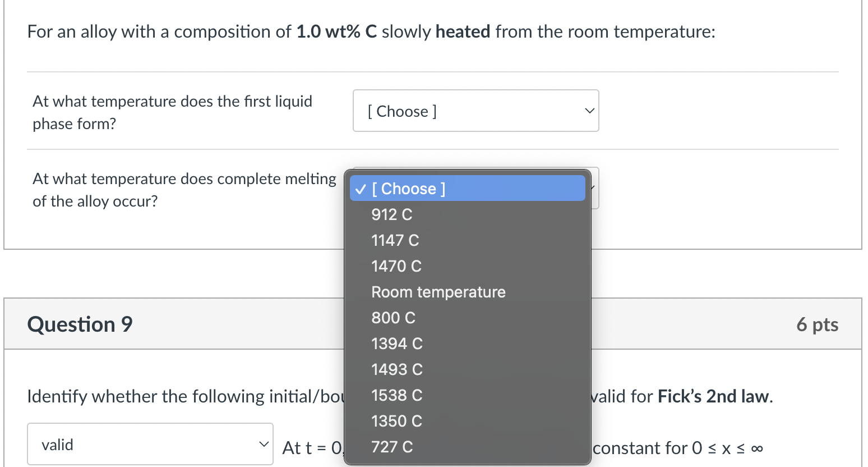Viewport: 868px width, 467px height.
Task: Pick 1538 C in the open dropdown
Action: [396, 395]
